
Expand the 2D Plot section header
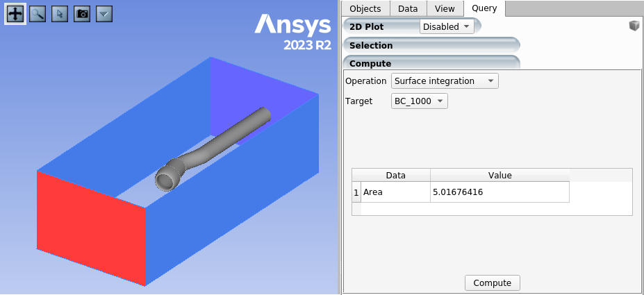[367, 26]
